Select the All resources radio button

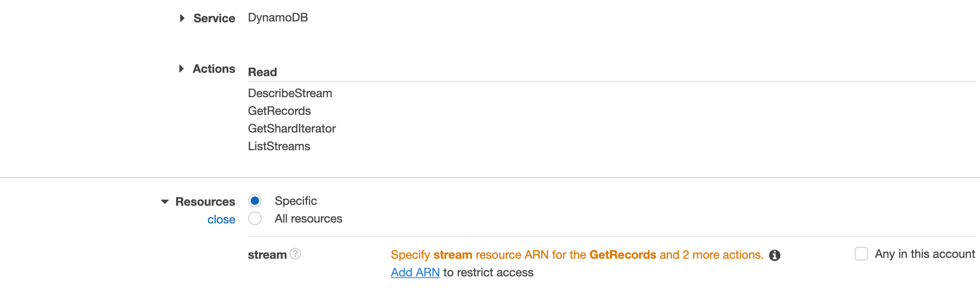[255, 219]
